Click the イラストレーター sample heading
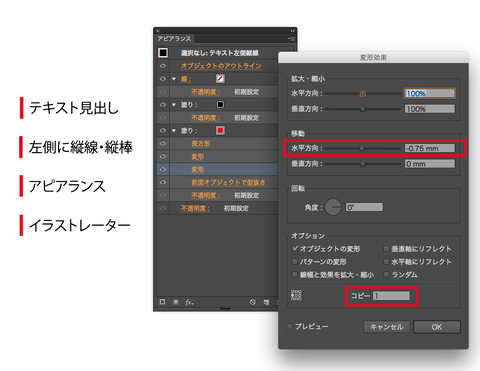 tap(79, 225)
